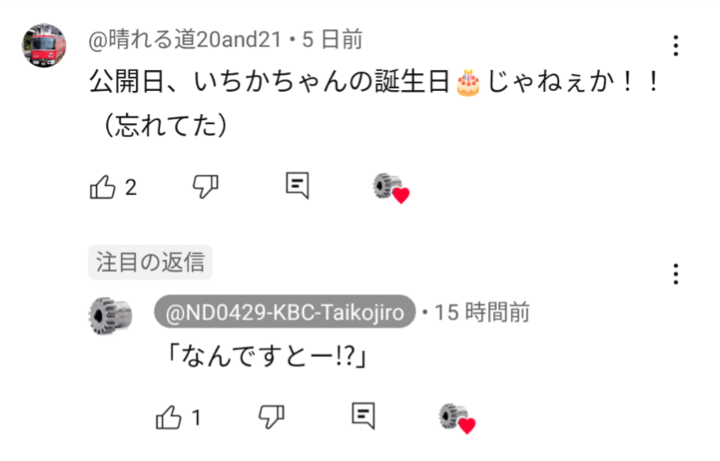Click creator heart on the Taikojiro reply
The height and width of the screenshot is (461, 720).
pos(457,418)
